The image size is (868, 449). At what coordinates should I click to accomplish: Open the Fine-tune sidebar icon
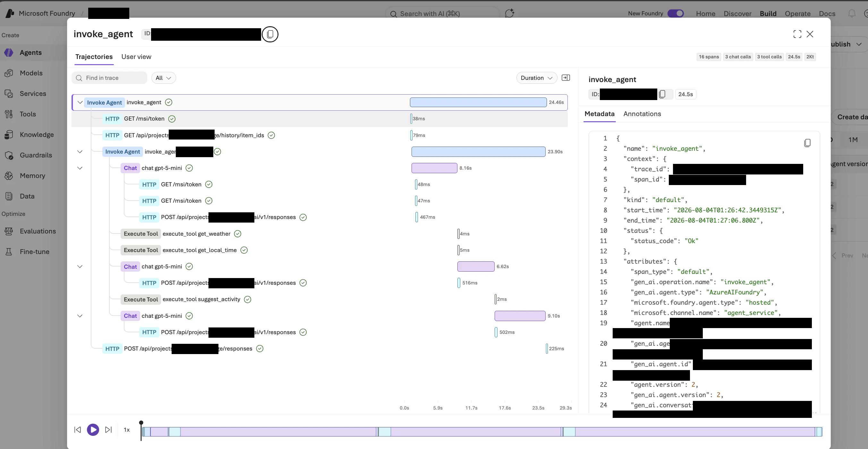click(9, 252)
